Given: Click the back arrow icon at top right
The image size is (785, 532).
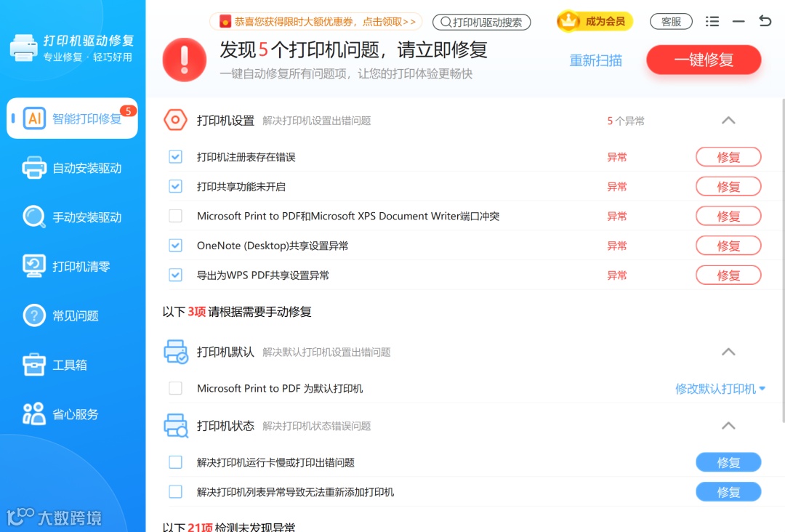Looking at the screenshot, I should click(x=765, y=21).
